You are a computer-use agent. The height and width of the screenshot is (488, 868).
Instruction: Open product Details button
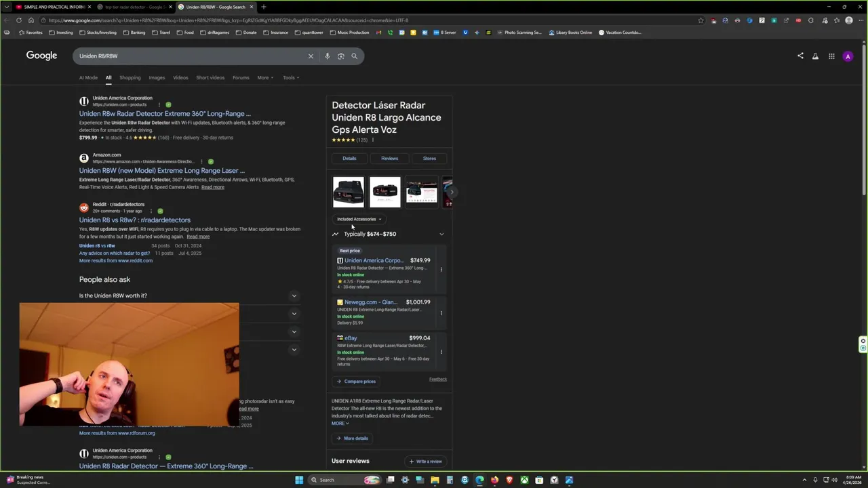pos(349,158)
